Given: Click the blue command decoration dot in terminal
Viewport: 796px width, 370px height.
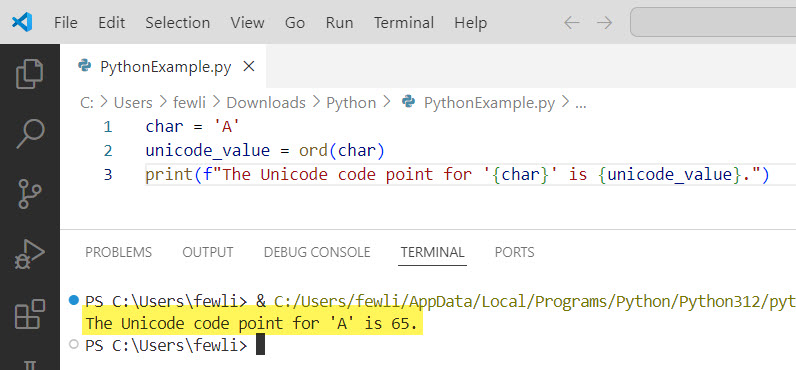Looking at the screenshot, I should [x=74, y=300].
